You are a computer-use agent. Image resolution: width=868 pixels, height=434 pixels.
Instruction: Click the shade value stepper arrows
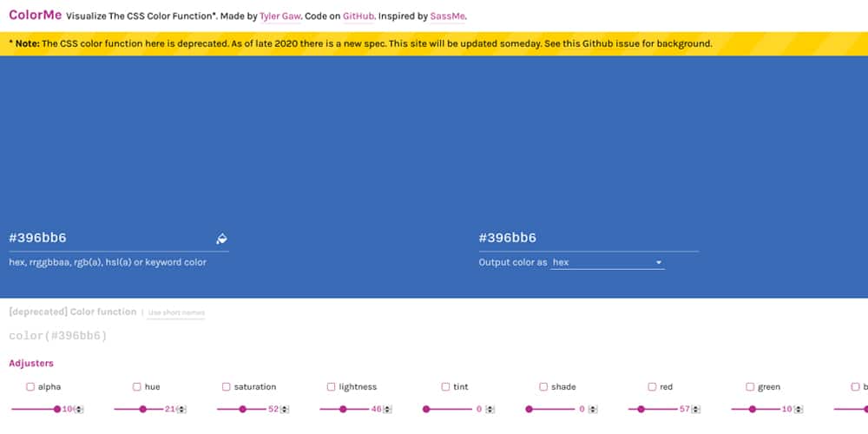593,410
